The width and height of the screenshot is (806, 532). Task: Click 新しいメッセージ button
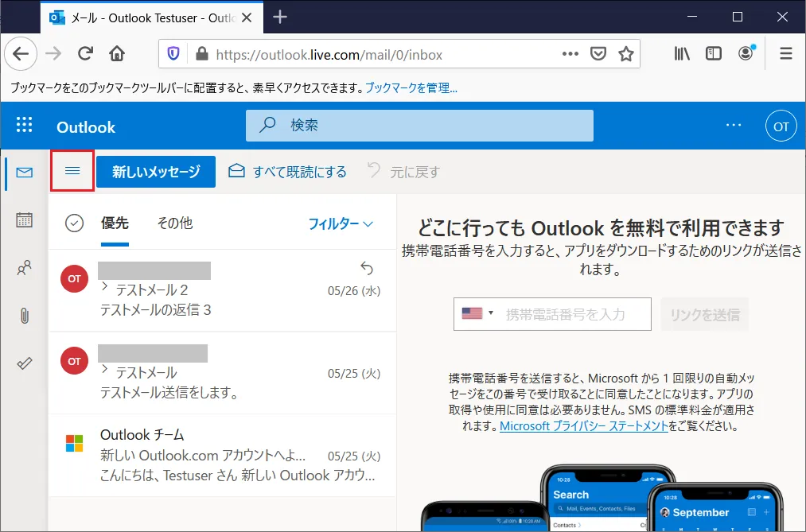(156, 172)
